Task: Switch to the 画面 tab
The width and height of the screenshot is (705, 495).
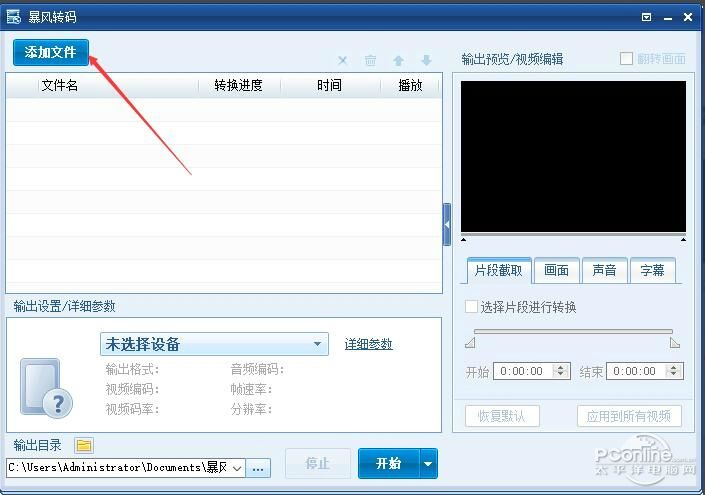Action: point(556,271)
